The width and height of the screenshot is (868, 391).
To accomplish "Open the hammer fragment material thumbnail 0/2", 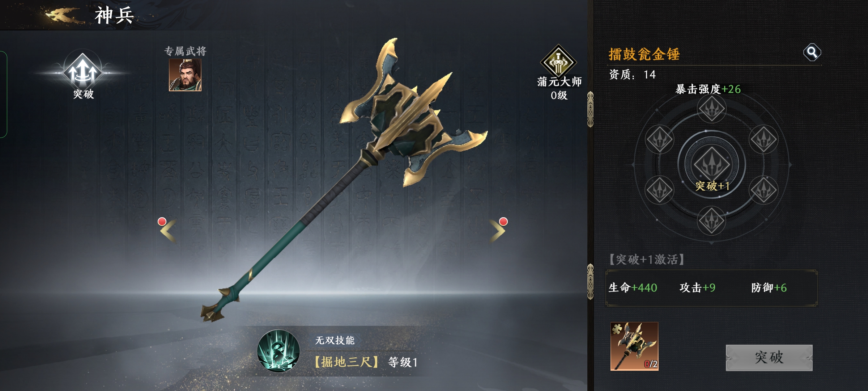I will [x=634, y=346].
